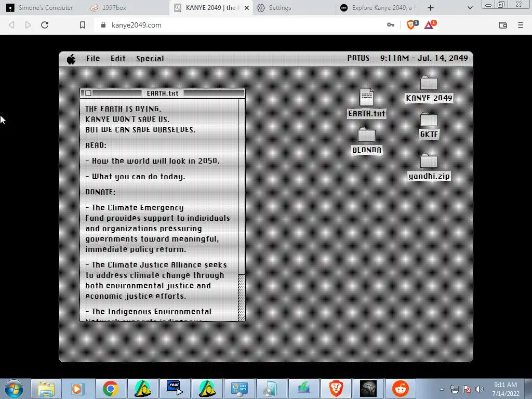This screenshot has width=532, height=399.
Task: Open Control Panel taskbar icon
Action: [x=239, y=389]
